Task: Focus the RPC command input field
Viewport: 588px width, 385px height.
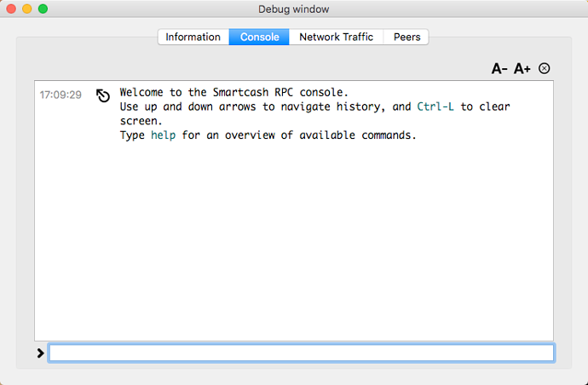Action: tap(302, 353)
